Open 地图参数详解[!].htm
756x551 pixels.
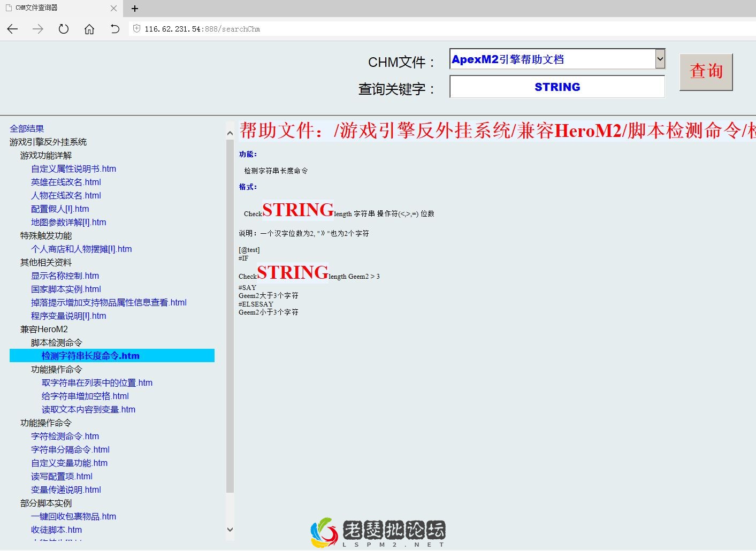68,222
